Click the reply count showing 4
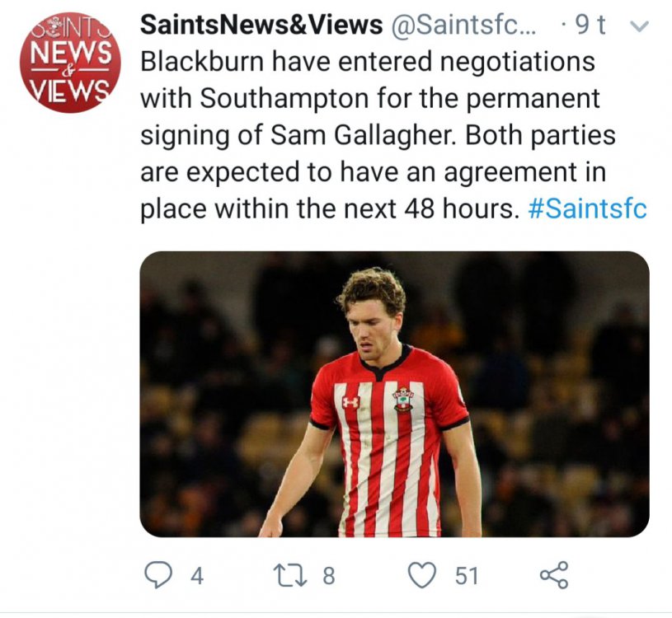The image size is (672, 618). click(196, 576)
